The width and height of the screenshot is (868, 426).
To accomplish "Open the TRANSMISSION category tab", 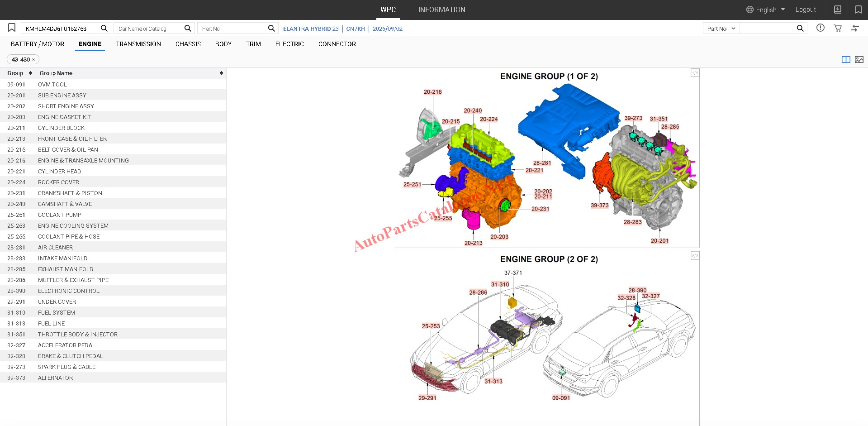I will (x=138, y=44).
